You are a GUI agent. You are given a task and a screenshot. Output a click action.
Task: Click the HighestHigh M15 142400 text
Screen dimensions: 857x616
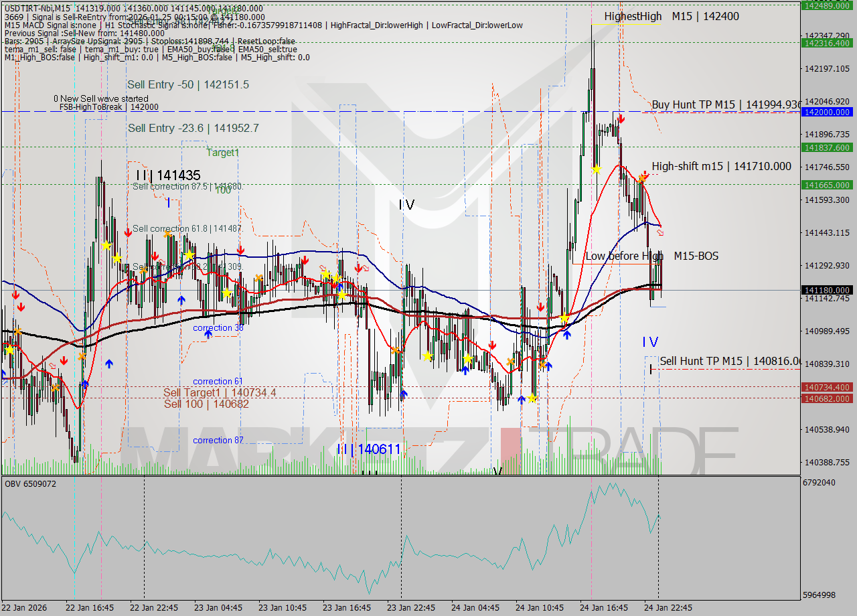point(663,16)
